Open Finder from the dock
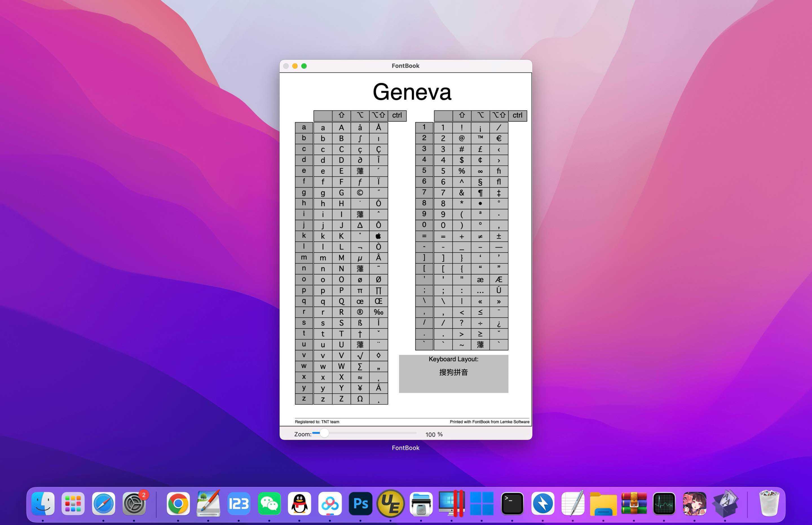Image resolution: width=812 pixels, height=525 pixels. coord(43,504)
